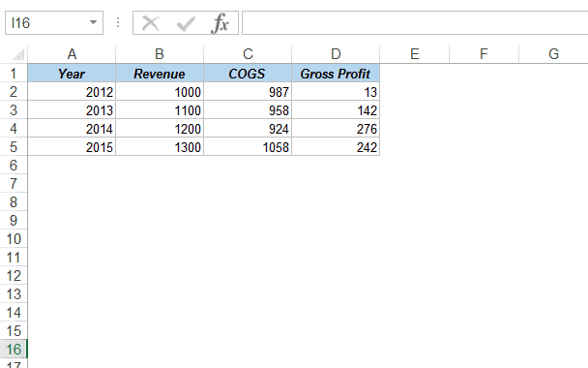This screenshot has width=588, height=368.
Task: Click the Cancel X icon in formula bar
Action: (151, 23)
